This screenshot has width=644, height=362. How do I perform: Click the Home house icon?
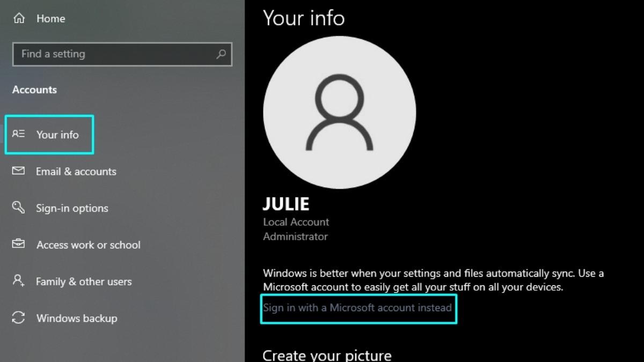tap(19, 18)
